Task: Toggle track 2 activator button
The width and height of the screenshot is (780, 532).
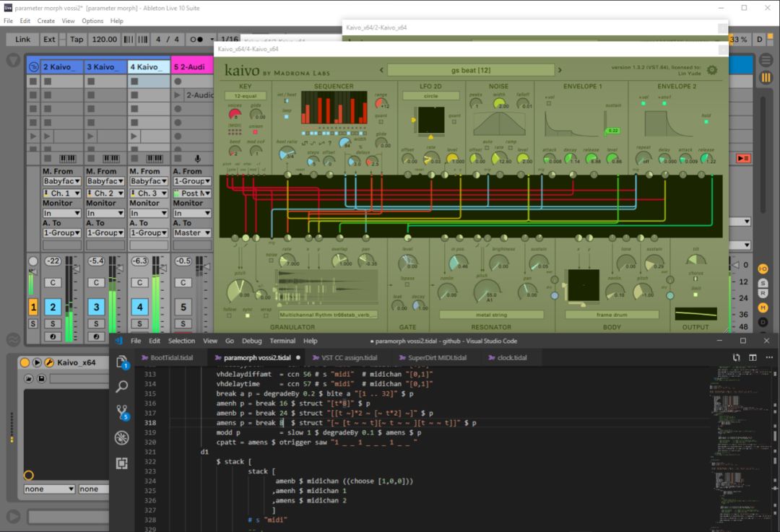Action: coord(53,307)
